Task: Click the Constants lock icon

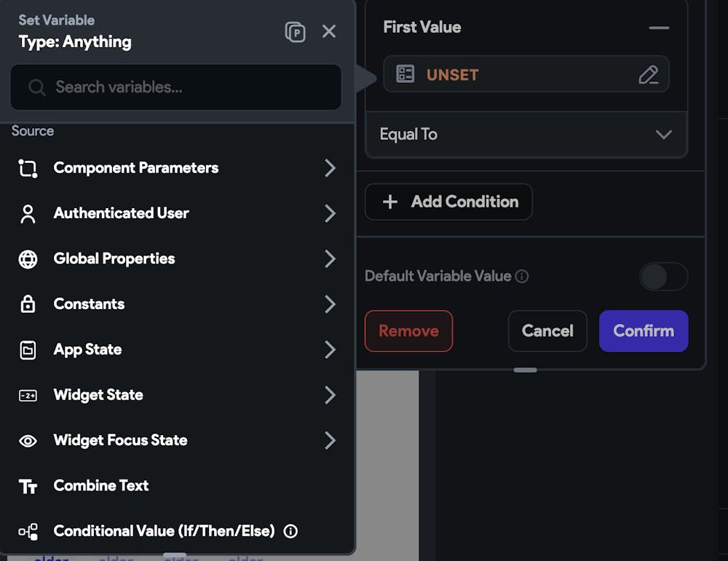Action: (x=28, y=304)
